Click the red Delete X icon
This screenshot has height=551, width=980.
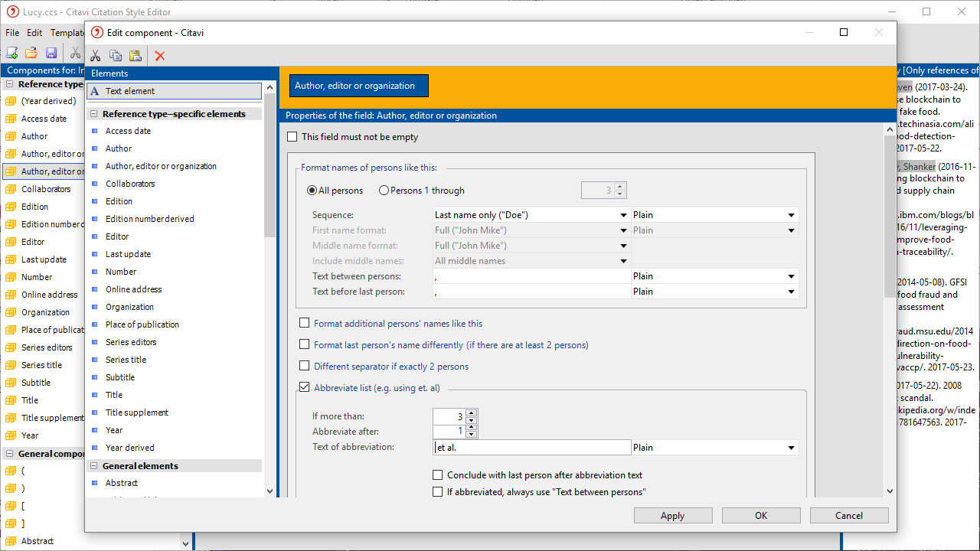point(160,55)
